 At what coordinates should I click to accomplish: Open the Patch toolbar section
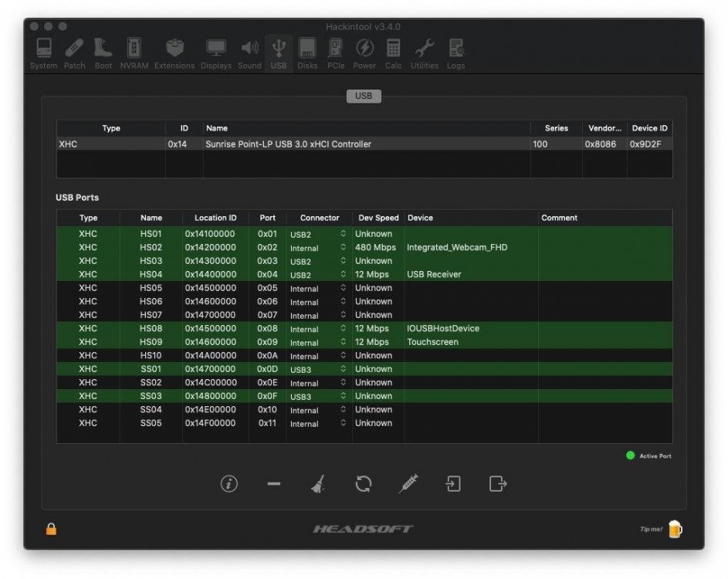[74, 53]
